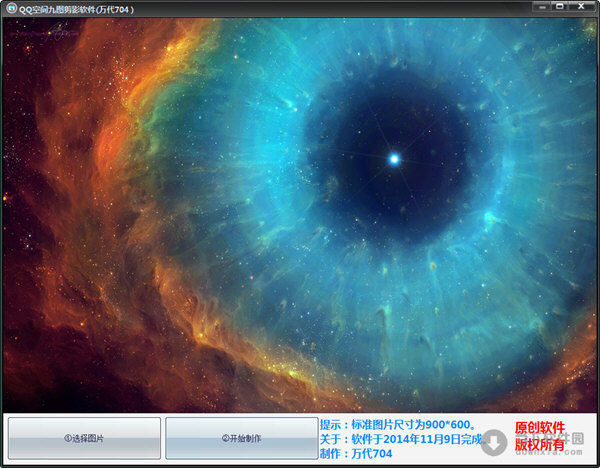Close the QQ空间九图剪影软件 window
Screen dimensions: 600x468
click(582, 7)
